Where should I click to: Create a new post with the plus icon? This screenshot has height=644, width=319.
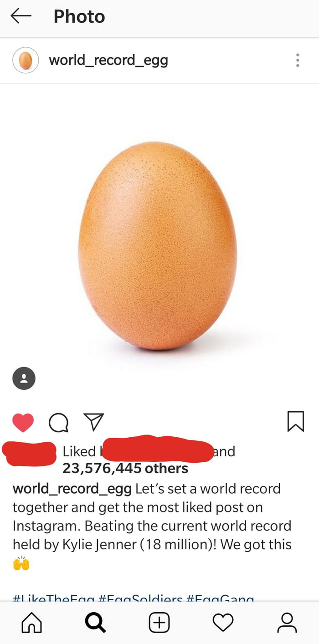(x=159, y=623)
